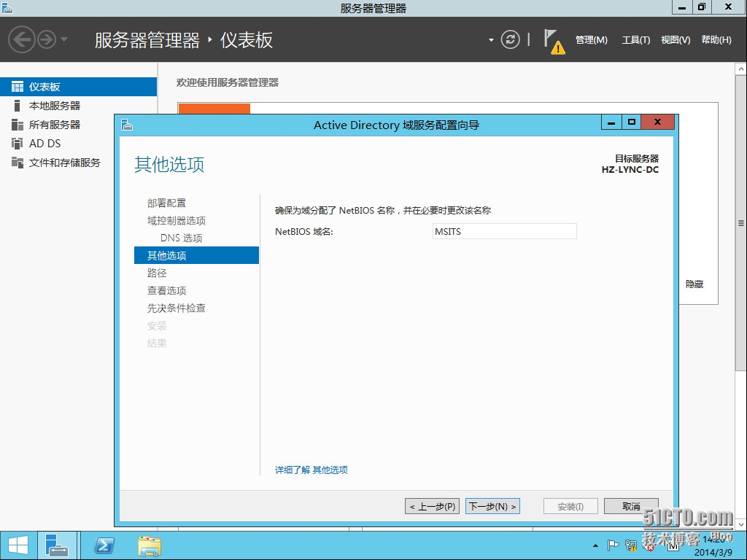The width and height of the screenshot is (747, 560).
Task: Open the 详细了解 其他选项 link
Action: tap(311, 470)
